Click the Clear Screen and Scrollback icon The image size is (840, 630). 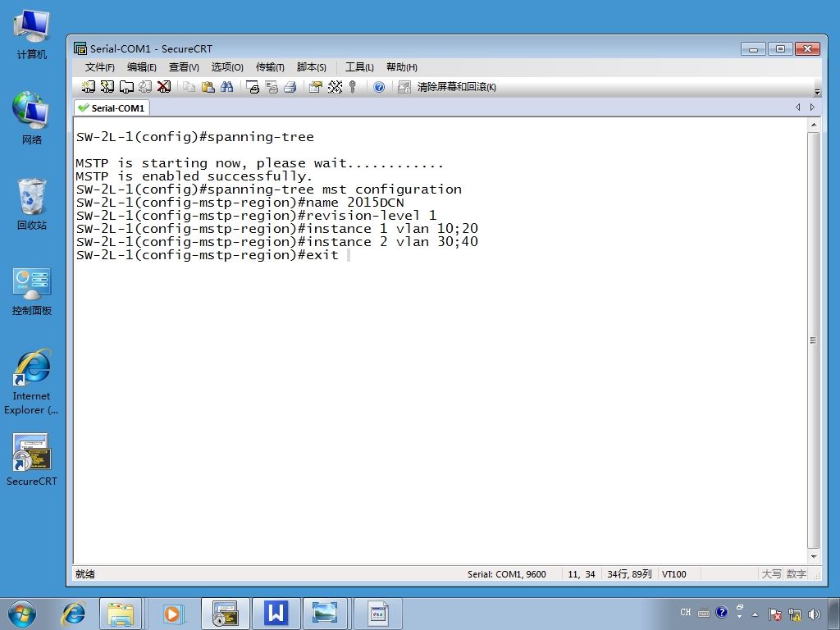pyautogui.click(x=404, y=86)
